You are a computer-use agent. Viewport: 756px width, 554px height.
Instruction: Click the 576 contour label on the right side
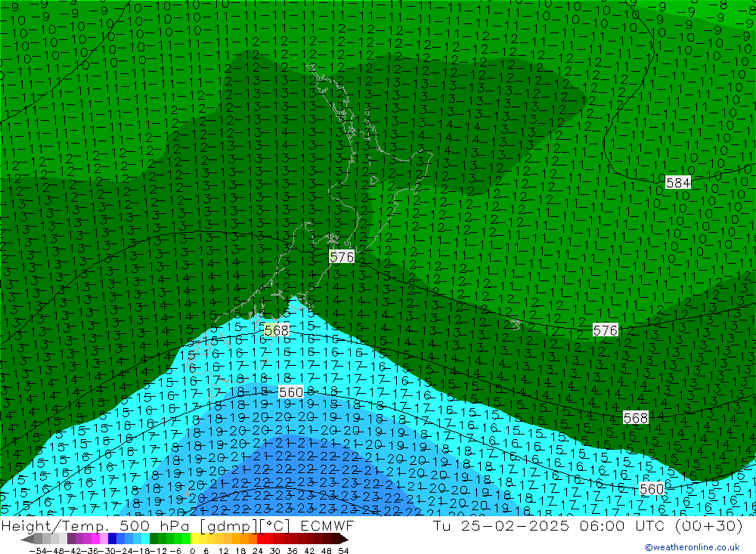605,330
